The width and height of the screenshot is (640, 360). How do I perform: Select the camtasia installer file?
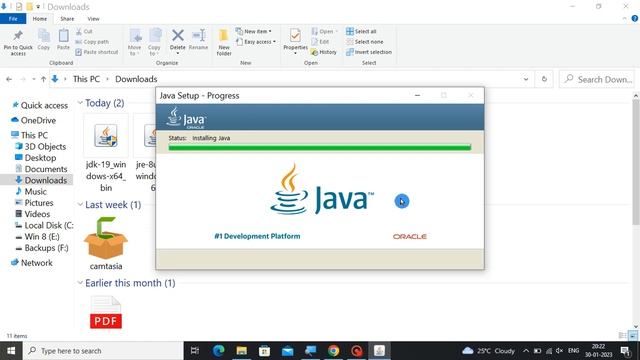click(106, 244)
